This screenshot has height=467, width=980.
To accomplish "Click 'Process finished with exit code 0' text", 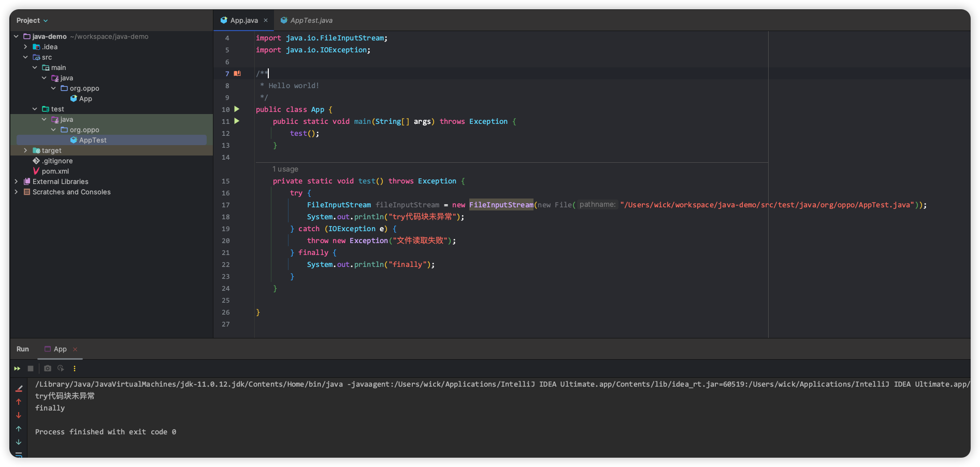I will click(x=106, y=432).
